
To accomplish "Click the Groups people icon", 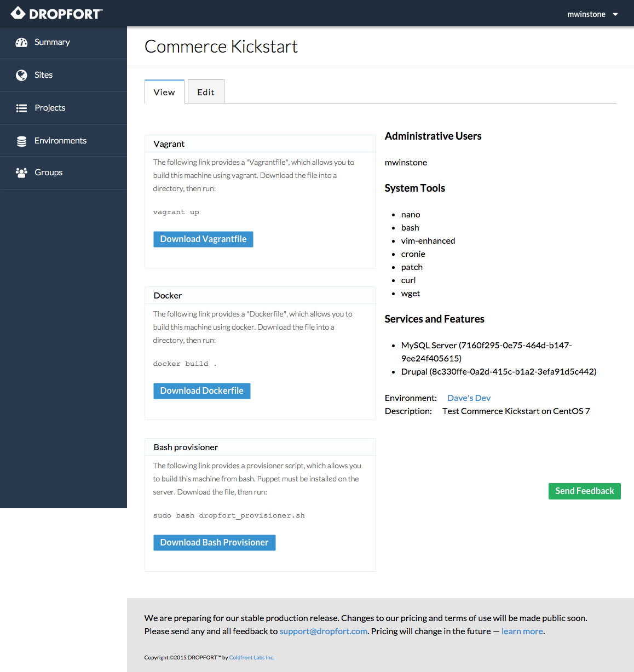I will tap(21, 173).
